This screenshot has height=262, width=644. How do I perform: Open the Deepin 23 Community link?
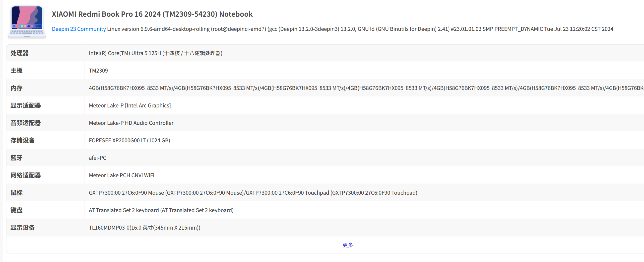[x=79, y=29]
